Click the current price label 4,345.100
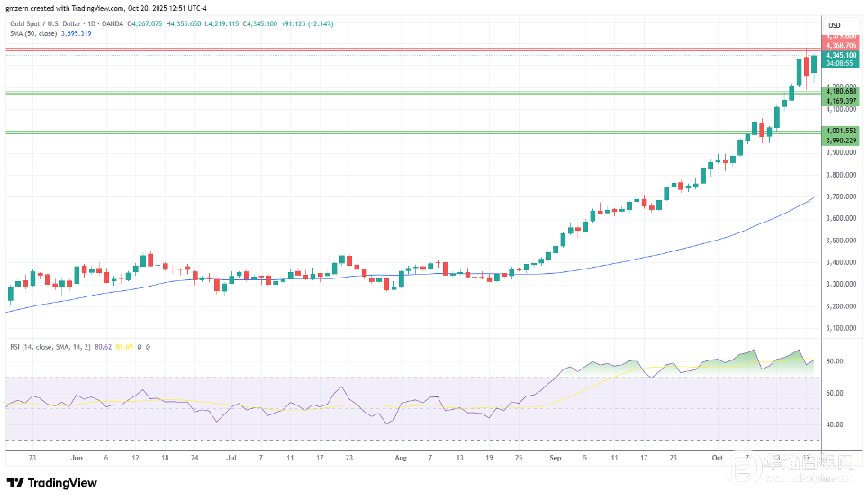 click(841, 55)
